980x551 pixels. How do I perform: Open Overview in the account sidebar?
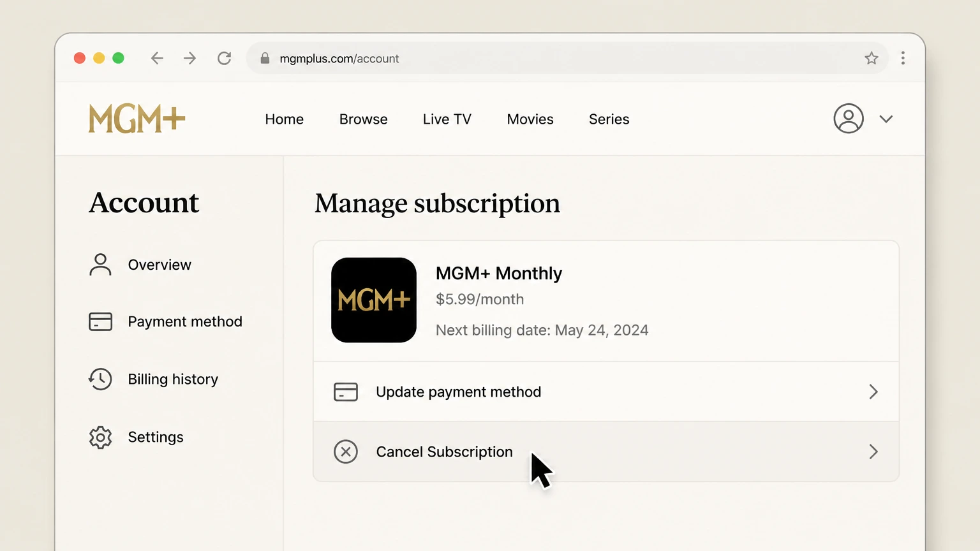click(x=160, y=265)
